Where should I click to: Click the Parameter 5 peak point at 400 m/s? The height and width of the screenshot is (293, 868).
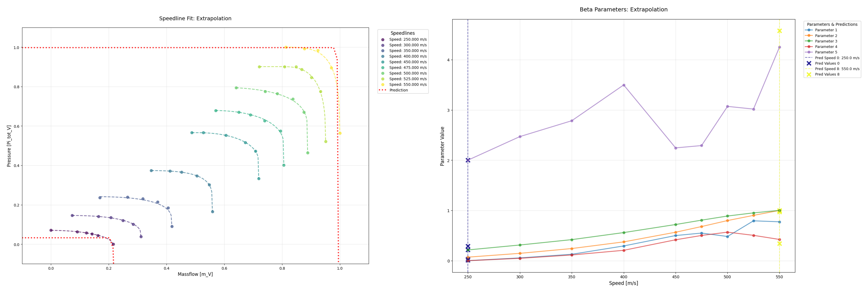(624, 85)
